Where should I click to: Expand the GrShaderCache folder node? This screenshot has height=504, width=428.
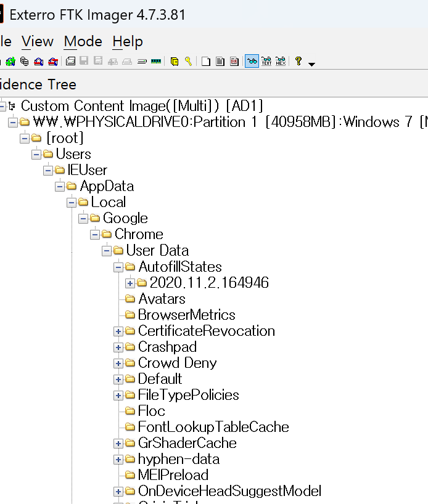tap(118, 444)
